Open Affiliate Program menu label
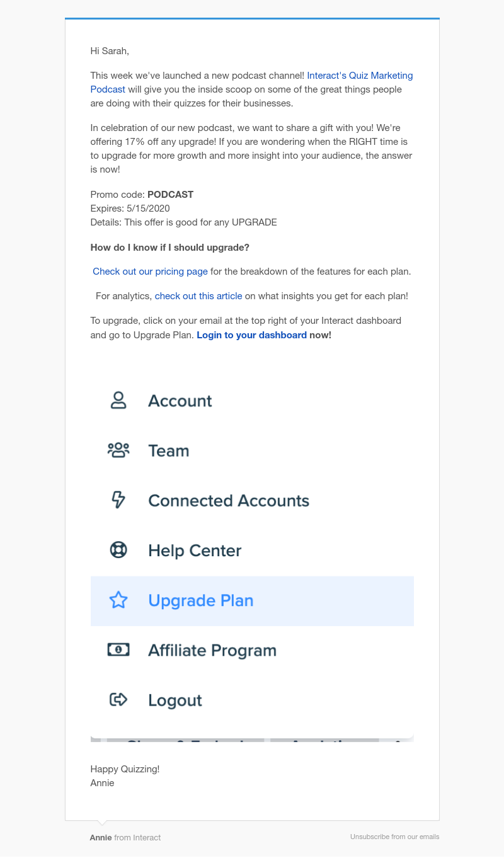This screenshot has height=858, width=504. click(212, 650)
